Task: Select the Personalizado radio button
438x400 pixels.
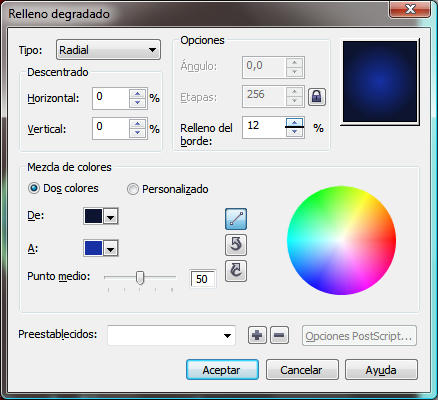Action: [x=133, y=189]
